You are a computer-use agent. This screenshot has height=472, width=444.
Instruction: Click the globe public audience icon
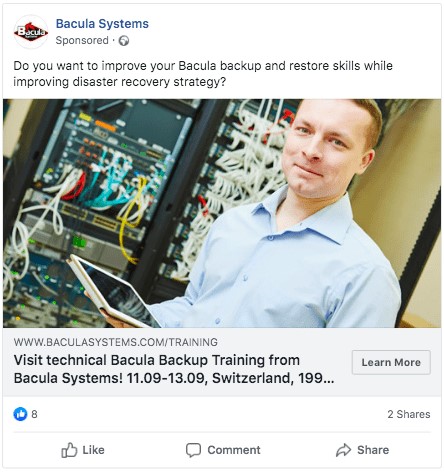124,41
